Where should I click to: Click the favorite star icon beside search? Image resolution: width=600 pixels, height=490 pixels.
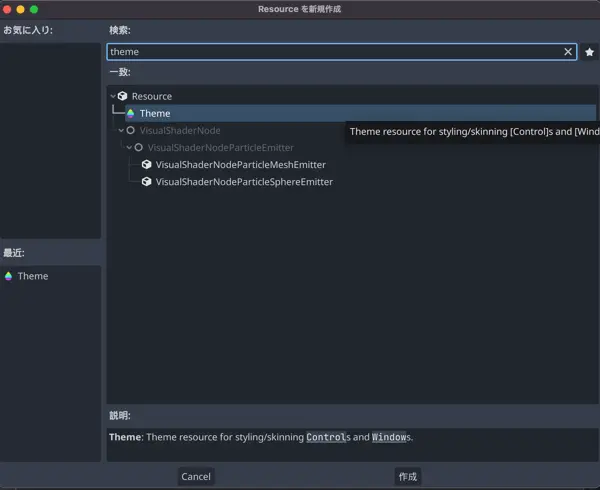(590, 52)
